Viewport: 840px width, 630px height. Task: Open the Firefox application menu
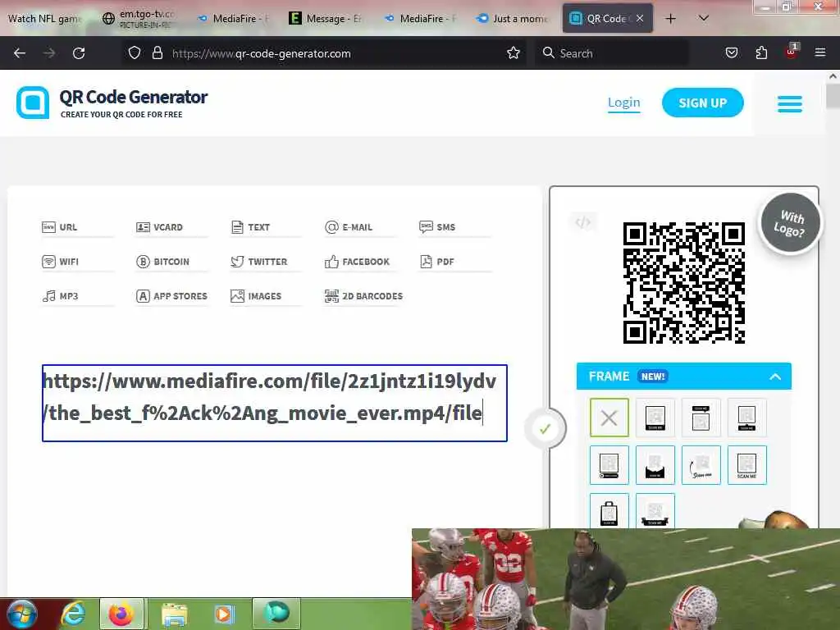(819, 52)
